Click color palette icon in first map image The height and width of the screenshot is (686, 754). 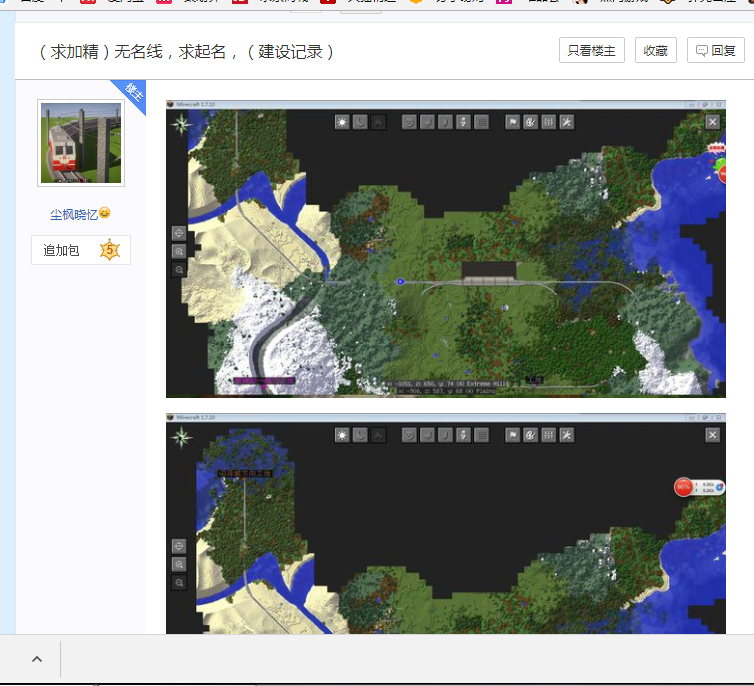[x=530, y=122]
